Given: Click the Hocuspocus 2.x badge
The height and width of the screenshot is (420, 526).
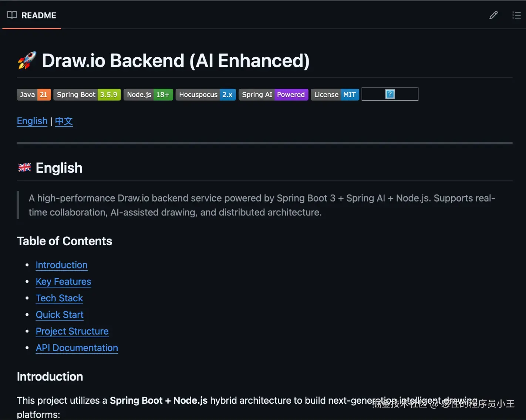Looking at the screenshot, I should point(206,95).
